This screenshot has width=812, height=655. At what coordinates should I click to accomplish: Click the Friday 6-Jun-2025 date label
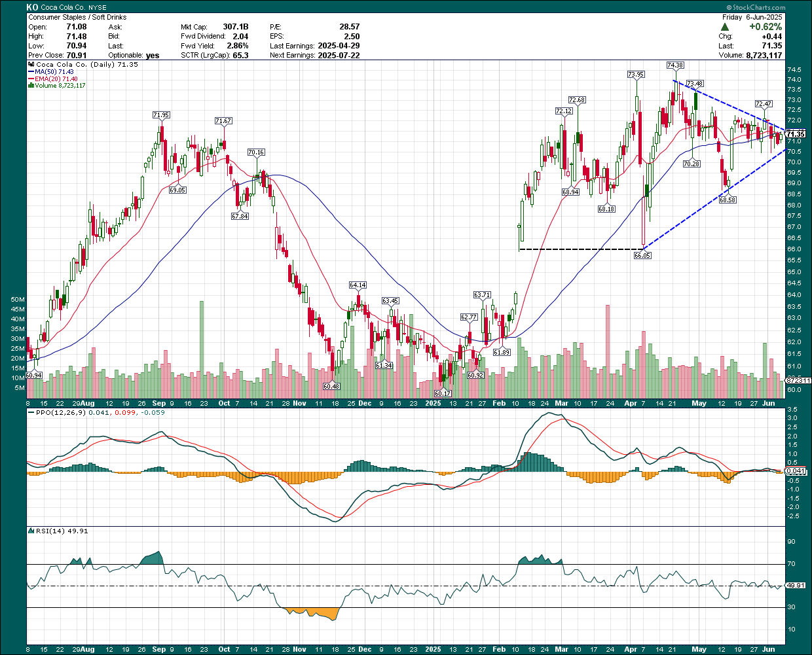[x=753, y=17]
